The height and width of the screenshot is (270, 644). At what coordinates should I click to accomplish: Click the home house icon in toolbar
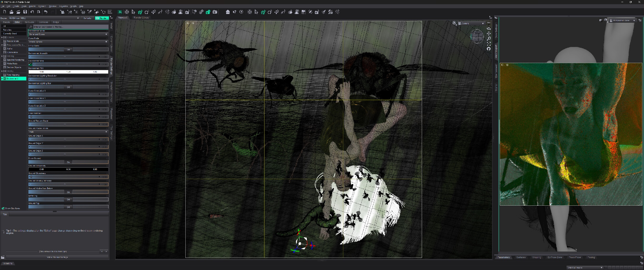click(228, 12)
